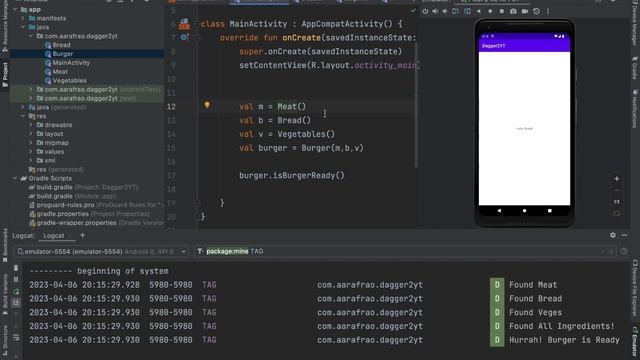This screenshot has width=640, height=360.
Task: Click the gutter icon on line 6
Action: (184, 24)
